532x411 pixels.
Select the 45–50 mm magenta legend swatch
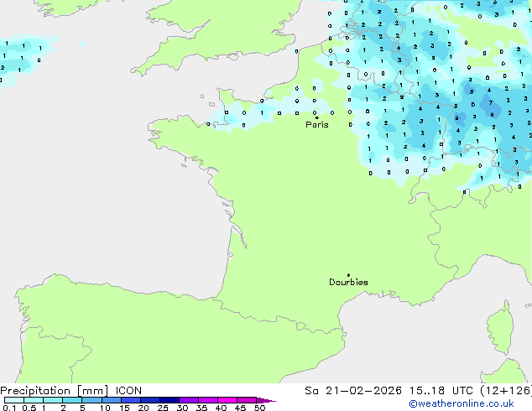coord(247,400)
